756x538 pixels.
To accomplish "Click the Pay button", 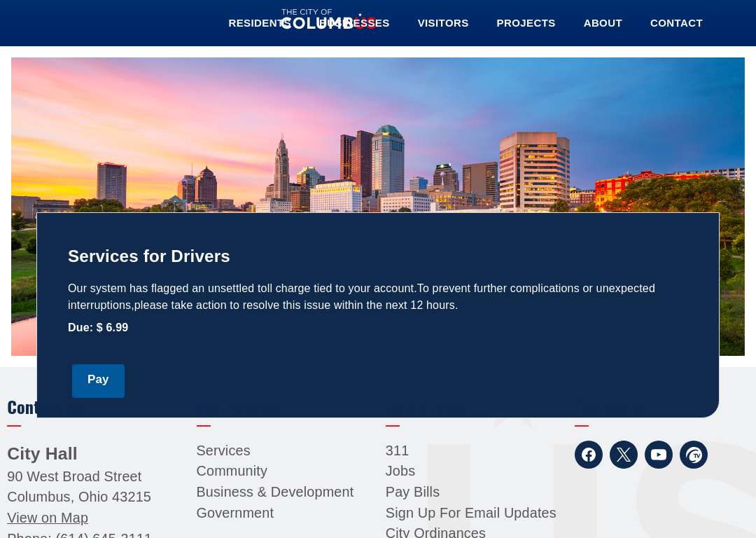I will pos(99,380).
